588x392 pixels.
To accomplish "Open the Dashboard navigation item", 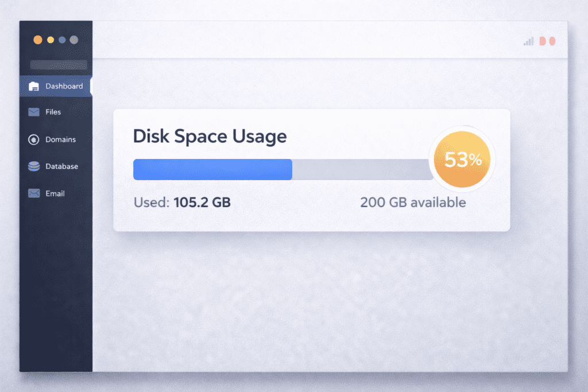I will click(63, 86).
